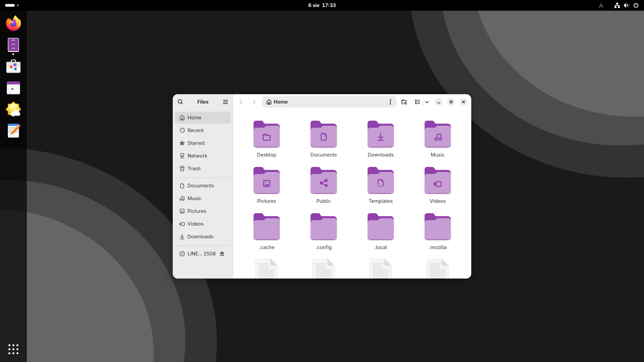
Task: Select the Templates folder
Action: point(380,181)
